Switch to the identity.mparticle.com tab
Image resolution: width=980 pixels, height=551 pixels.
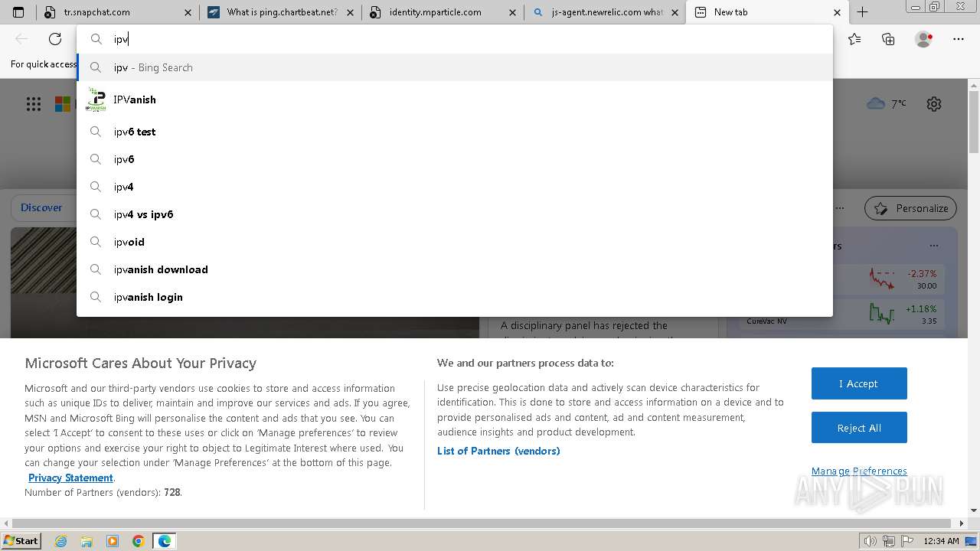pyautogui.click(x=443, y=12)
